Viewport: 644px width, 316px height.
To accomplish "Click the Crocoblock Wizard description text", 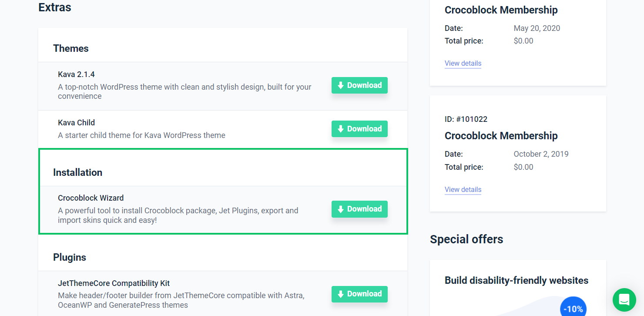I will pos(178,215).
